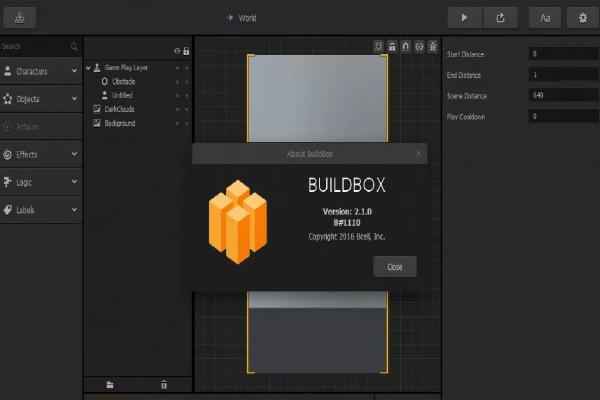This screenshot has width=600, height=400.
Task: Toggle the layer panel eye header icon
Action: click(x=177, y=51)
